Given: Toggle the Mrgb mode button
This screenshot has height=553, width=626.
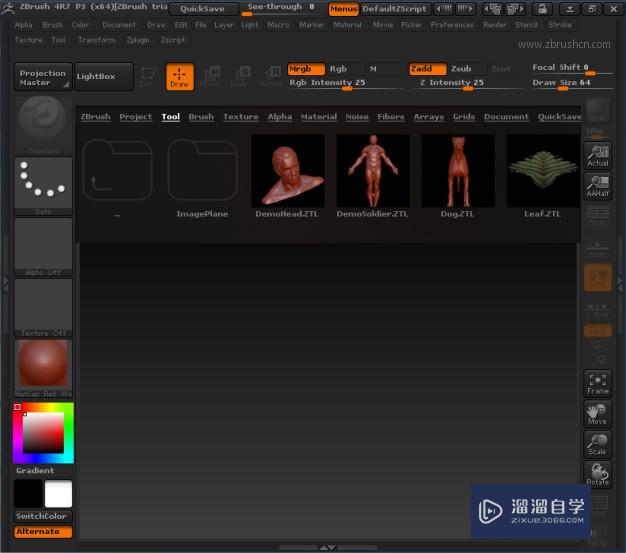Looking at the screenshot, I should coord(305,69).
